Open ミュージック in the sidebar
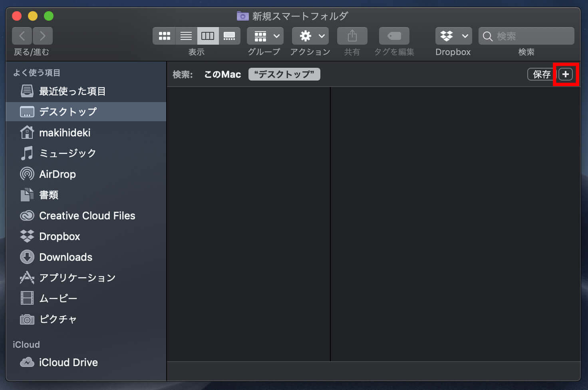The width and height of the screenshot is (588, 390). 86,153
